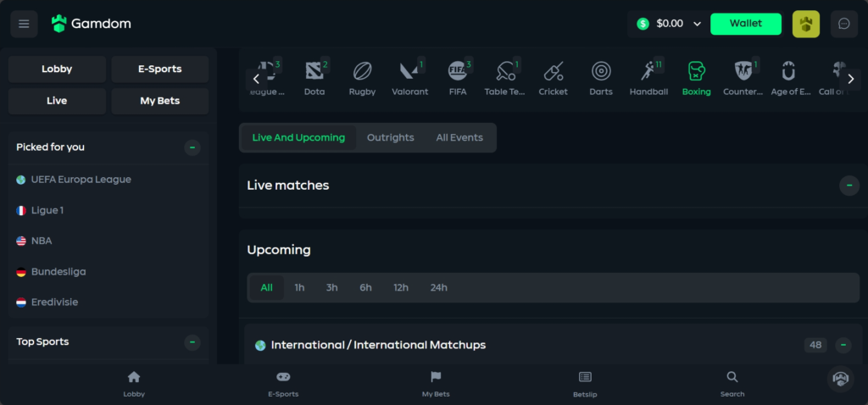The height and width of the screenshot is (405, 868).
Task: Click the 48 events count badge
Action: (x=815, y=345)
